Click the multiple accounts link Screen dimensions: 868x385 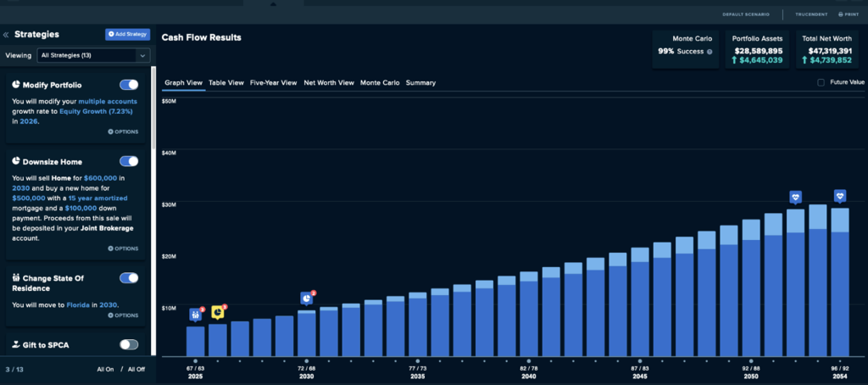108,102
